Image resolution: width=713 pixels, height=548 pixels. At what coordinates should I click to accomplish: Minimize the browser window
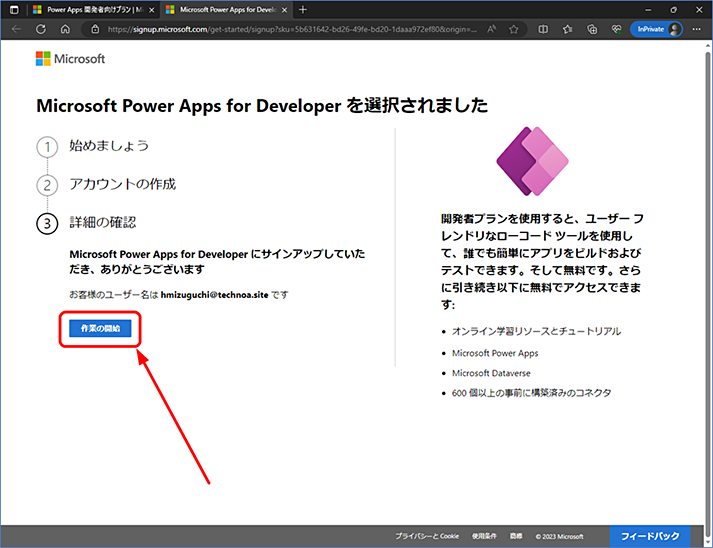(648, 10)
